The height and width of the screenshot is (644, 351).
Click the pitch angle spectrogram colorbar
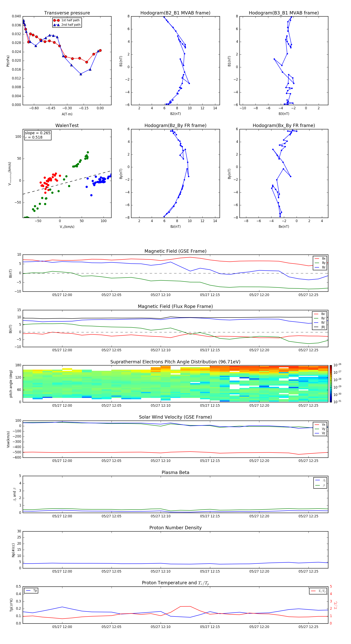click(x=331, y=384)
